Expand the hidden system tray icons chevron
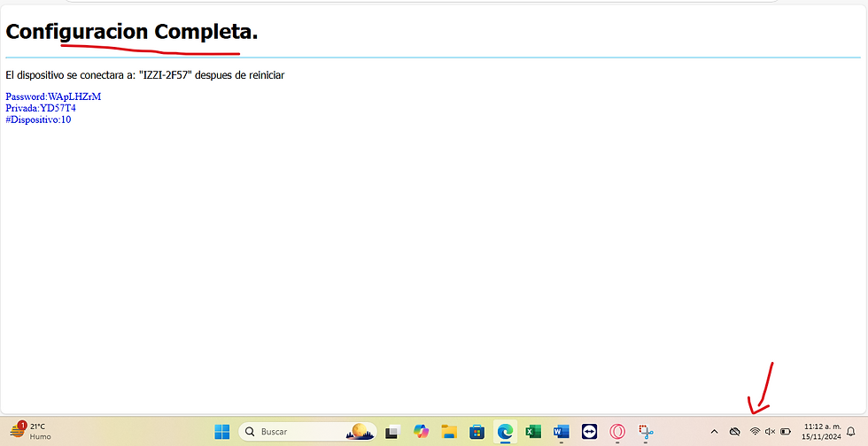This screenshot has height=446, width=868. pos(714,432)
